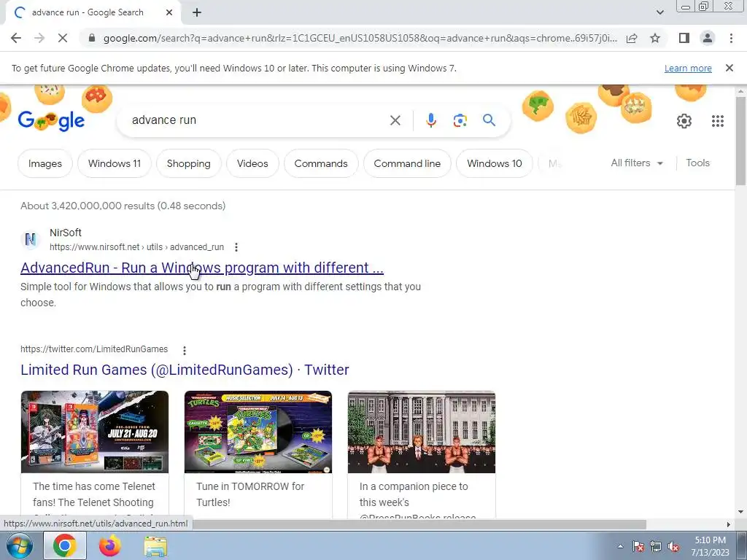Open search Tools
The width and height of the screenshot is (747, 560).
pyautogui.click(x=697, y=163)
